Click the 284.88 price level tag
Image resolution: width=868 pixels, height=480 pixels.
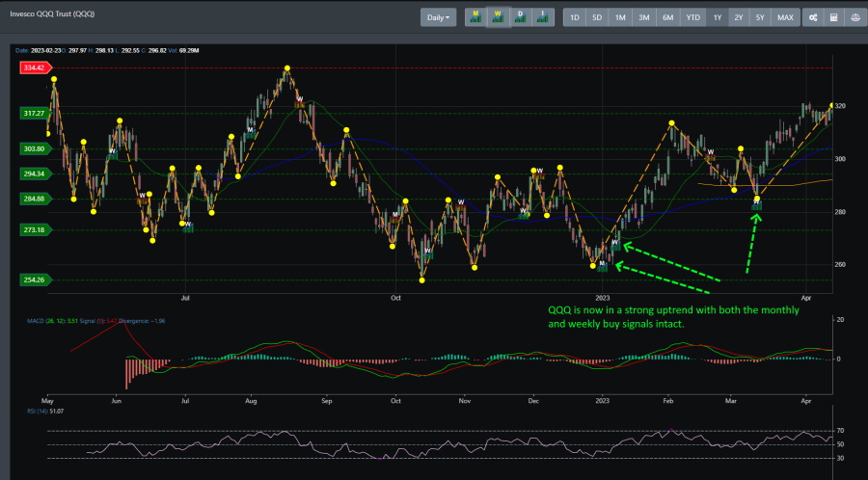pyautogui.click(x=36, y=199)
